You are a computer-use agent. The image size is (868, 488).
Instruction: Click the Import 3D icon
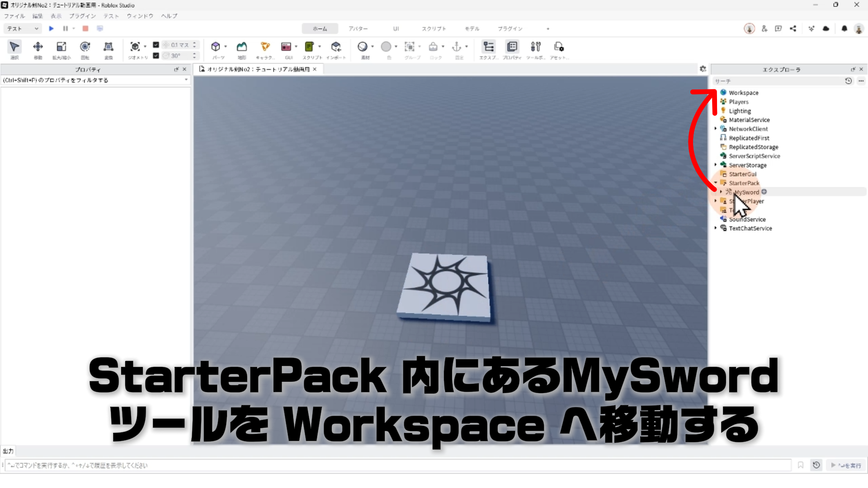click(x=336, y=47)
